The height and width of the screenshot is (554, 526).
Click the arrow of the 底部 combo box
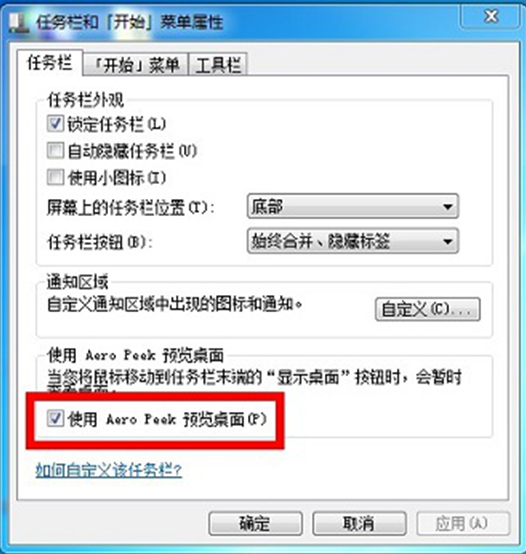click(448, 206)
